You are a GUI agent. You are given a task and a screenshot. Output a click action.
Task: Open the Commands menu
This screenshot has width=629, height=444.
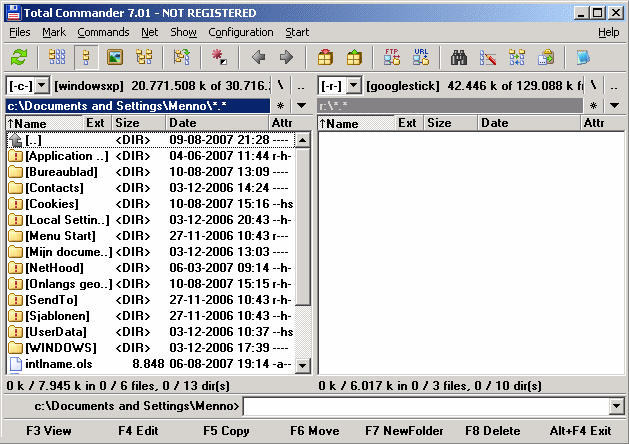coord(103,32)
